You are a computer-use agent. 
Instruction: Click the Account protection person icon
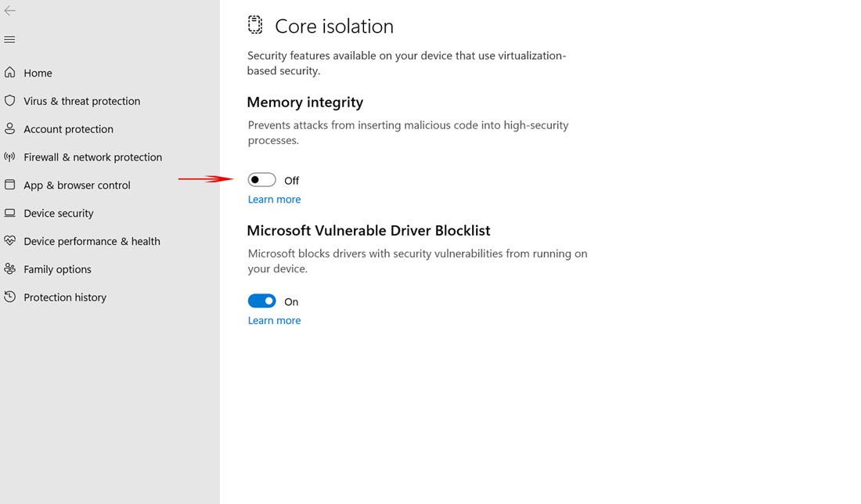pos(10,129)
